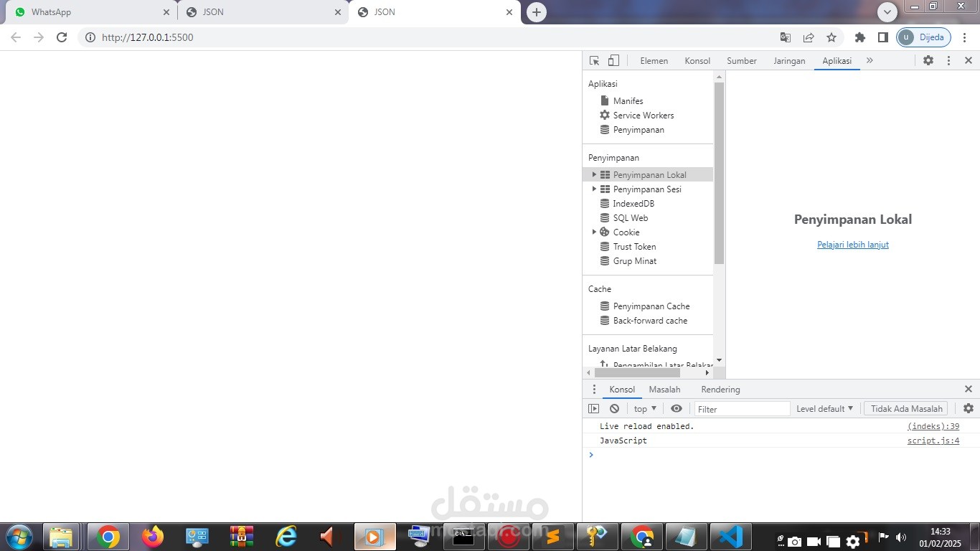980x551 pixels.
Task: Toggle the device toolbar icon in DevTools
Action: tap(613, 61)
